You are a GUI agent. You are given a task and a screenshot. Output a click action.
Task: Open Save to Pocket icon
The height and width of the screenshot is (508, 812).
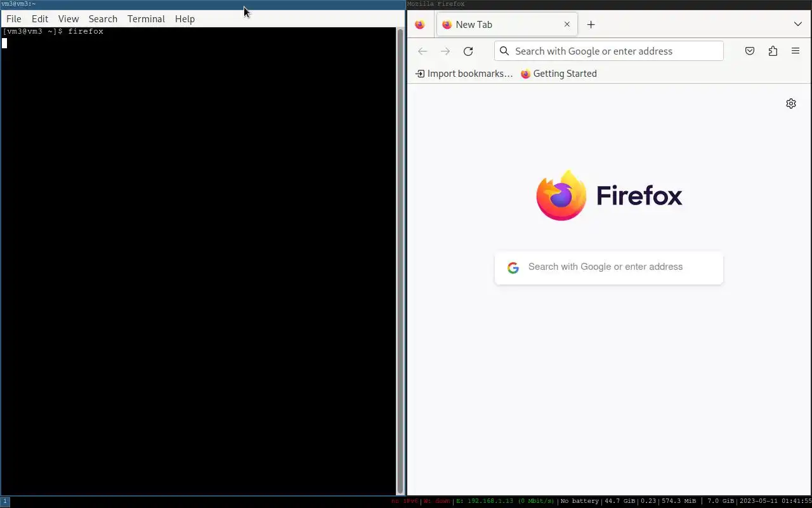(750, 51)
